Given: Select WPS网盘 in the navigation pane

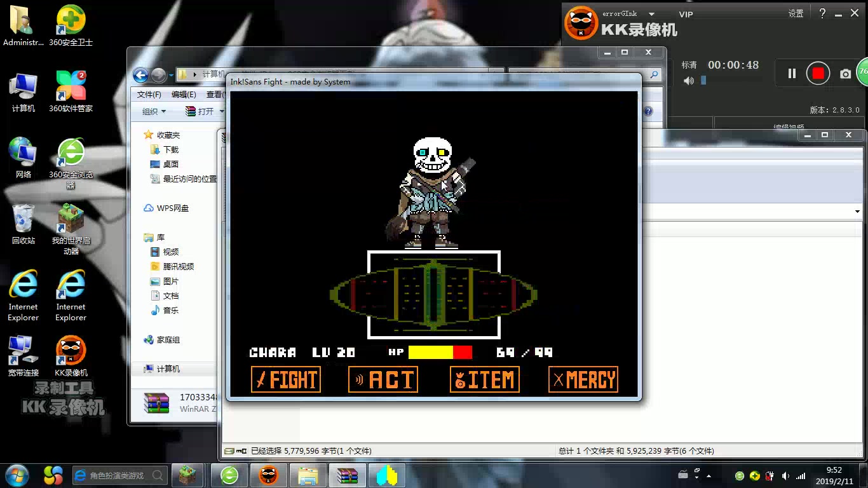Looking at the screenshot, I should (166, 208).
